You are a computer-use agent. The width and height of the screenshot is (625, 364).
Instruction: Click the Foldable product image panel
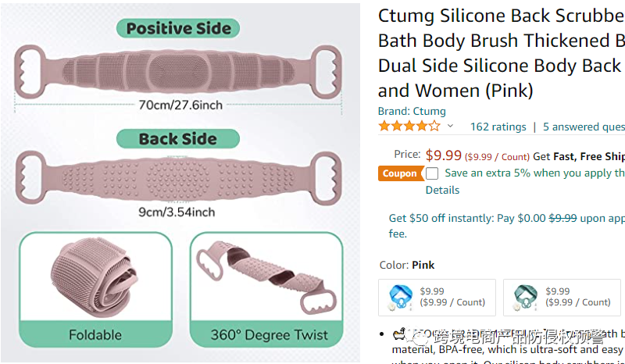[x=95, y=289]
